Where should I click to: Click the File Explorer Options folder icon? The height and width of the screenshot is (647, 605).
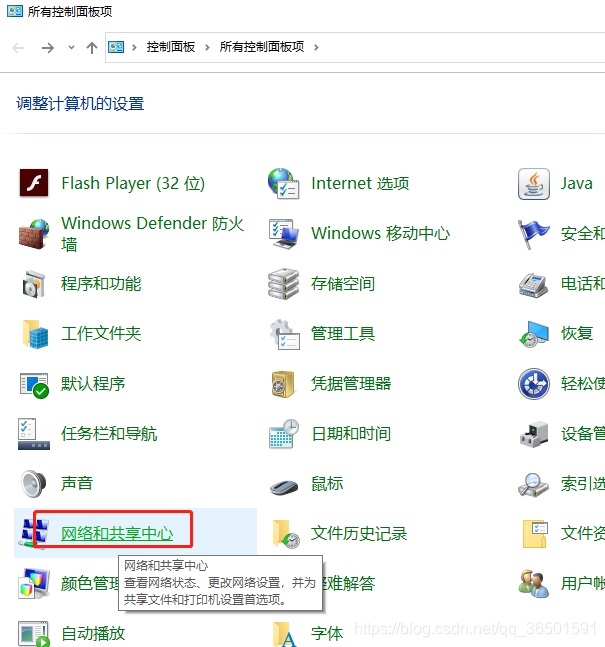tap(535, 534)
